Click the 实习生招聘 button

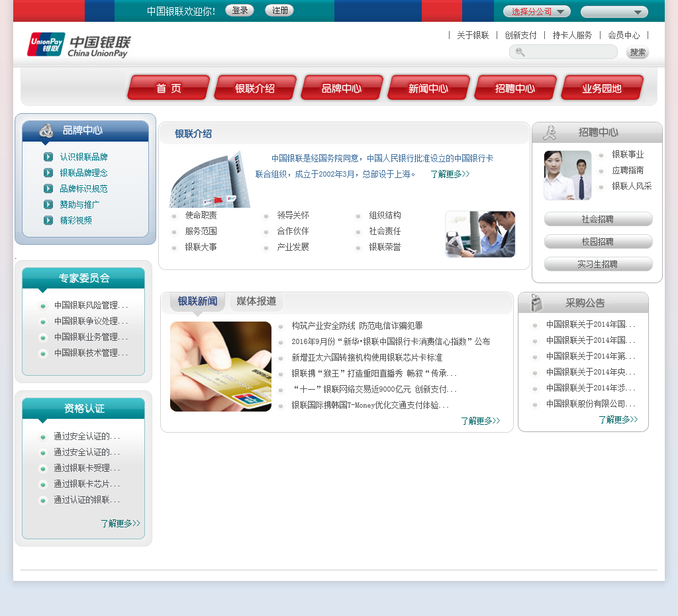point(598,264)
